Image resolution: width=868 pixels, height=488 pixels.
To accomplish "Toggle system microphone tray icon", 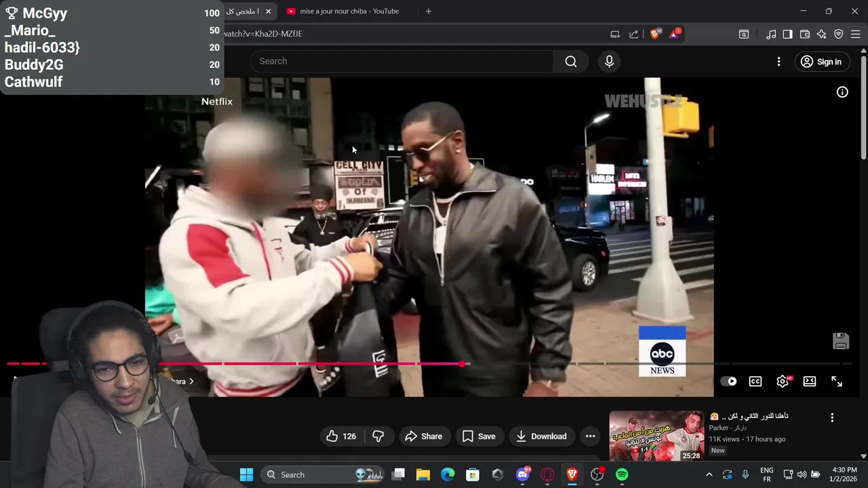I will click(x=745, y=474).
